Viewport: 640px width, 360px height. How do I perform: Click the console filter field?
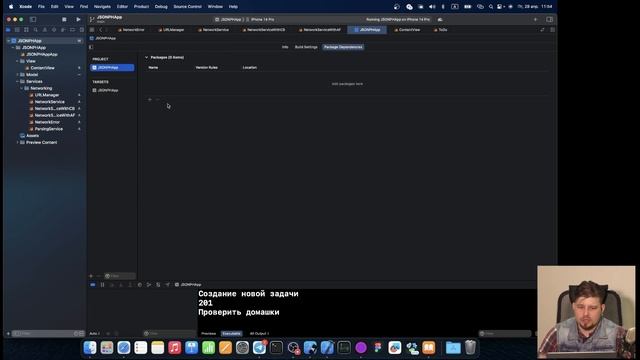505,333
